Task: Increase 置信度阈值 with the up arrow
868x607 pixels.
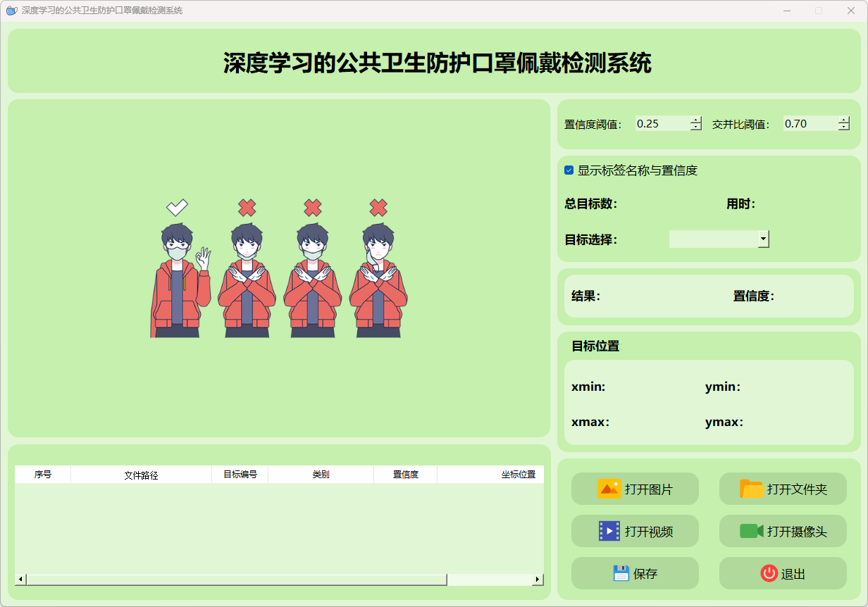Action: [x=696, y=120]
